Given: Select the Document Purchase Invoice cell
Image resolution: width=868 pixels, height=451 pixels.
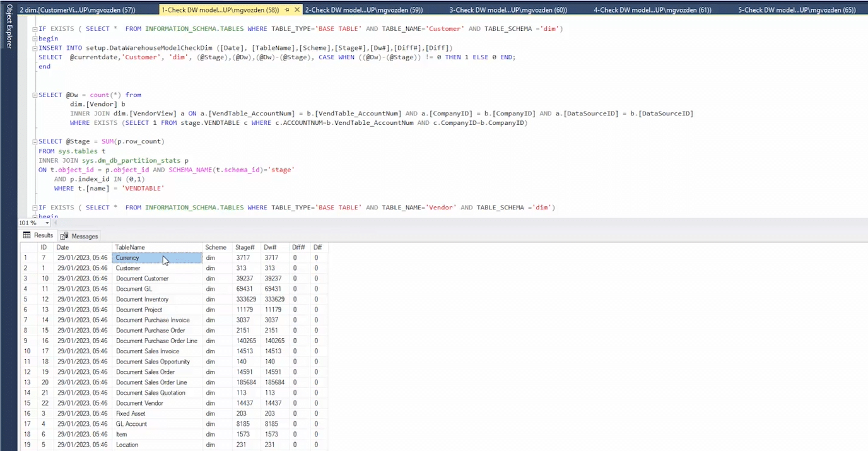Looking at the screenshot, I should coord(158,320).
